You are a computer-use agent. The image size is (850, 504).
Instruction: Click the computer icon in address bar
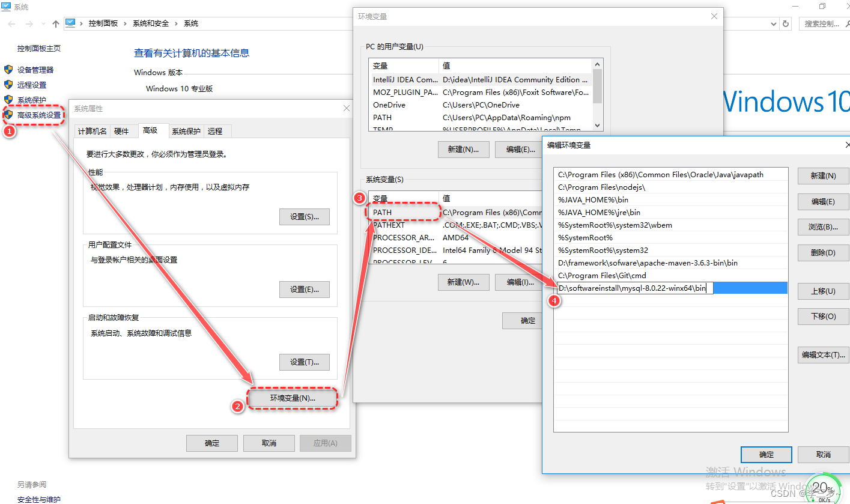point(70,23)
